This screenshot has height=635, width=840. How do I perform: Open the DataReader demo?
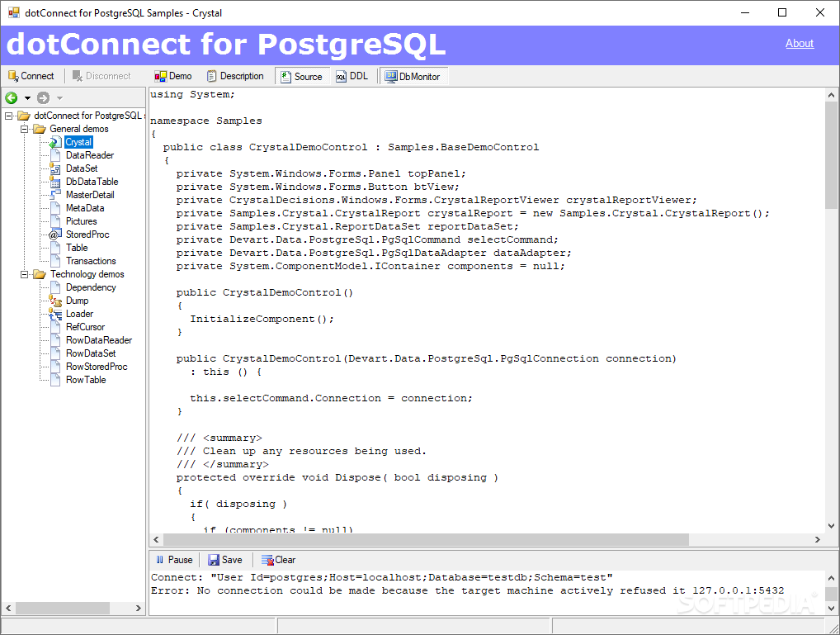(x=90, y=155)
